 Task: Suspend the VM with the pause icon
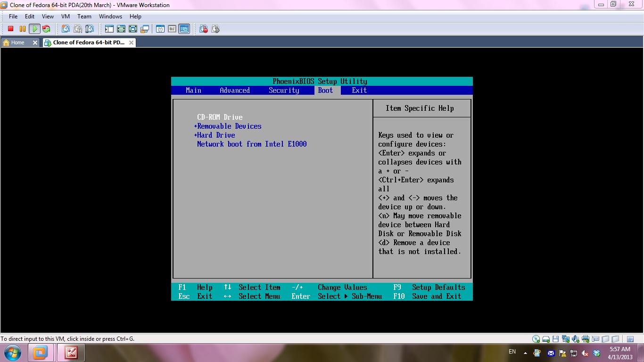(x=22, y=29)
